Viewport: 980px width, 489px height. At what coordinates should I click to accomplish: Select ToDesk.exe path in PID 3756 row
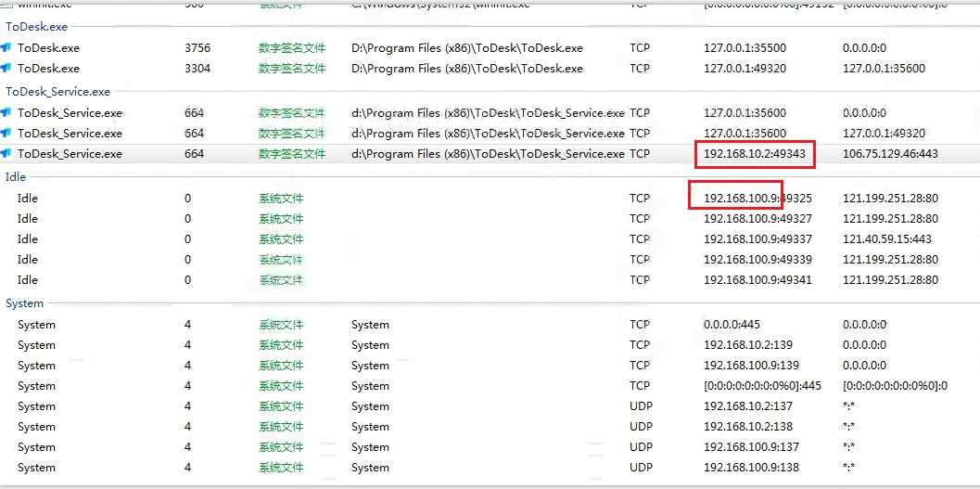(x=467, y=47)
